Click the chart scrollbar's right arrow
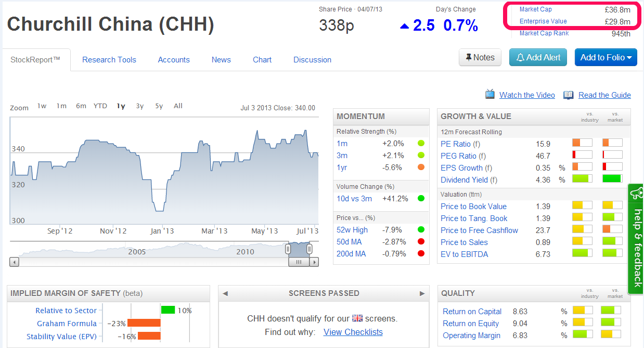644x348 pixels. [314, 262]
